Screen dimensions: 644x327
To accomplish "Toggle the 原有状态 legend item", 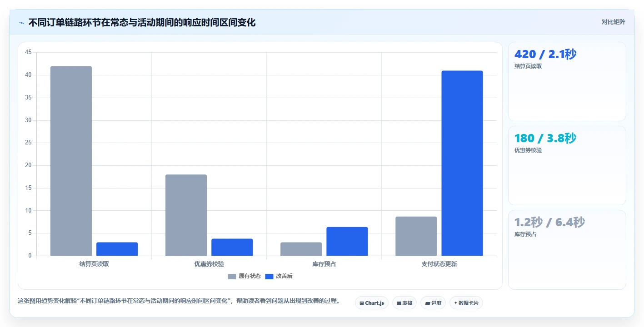I will [244, 276].
